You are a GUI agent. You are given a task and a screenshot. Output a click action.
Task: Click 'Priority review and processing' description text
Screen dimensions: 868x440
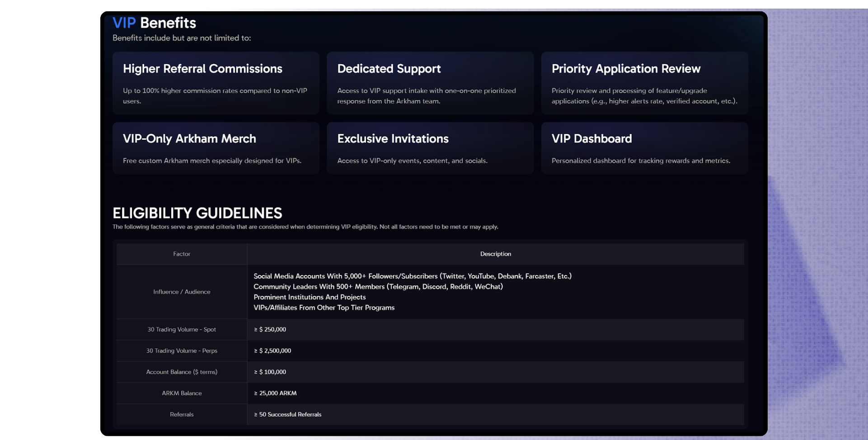click(x=644, y=96)
